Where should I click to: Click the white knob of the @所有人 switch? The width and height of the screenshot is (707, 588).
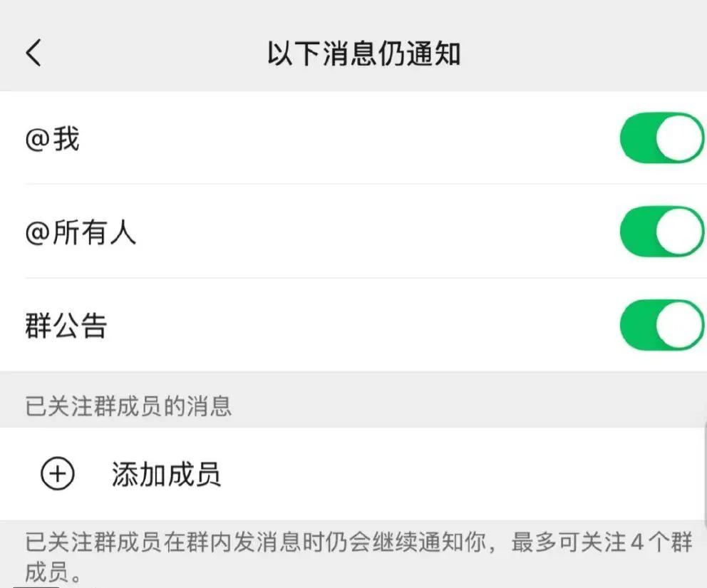tap(679, 232)
